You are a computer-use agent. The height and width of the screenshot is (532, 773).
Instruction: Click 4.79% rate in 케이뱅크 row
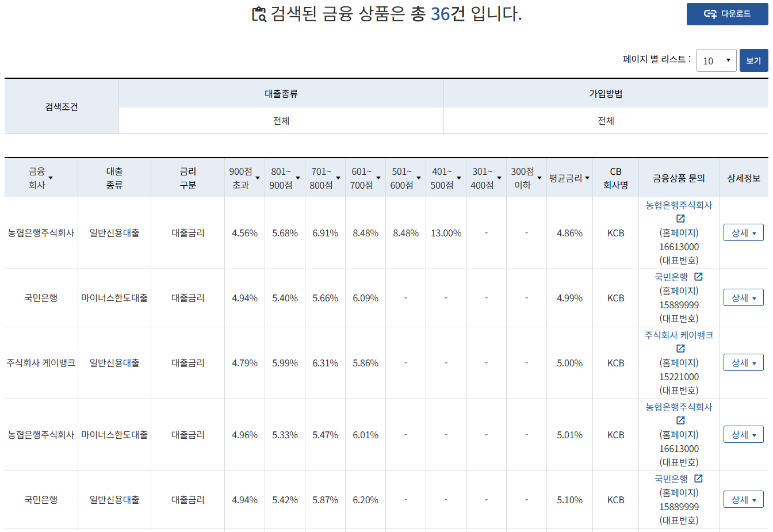coord(244,363)
